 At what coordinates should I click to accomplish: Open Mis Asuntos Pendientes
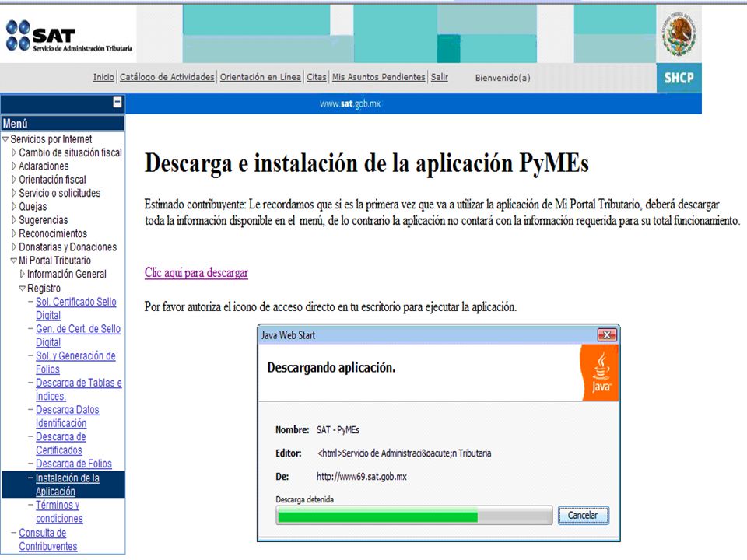pos(379,77)
